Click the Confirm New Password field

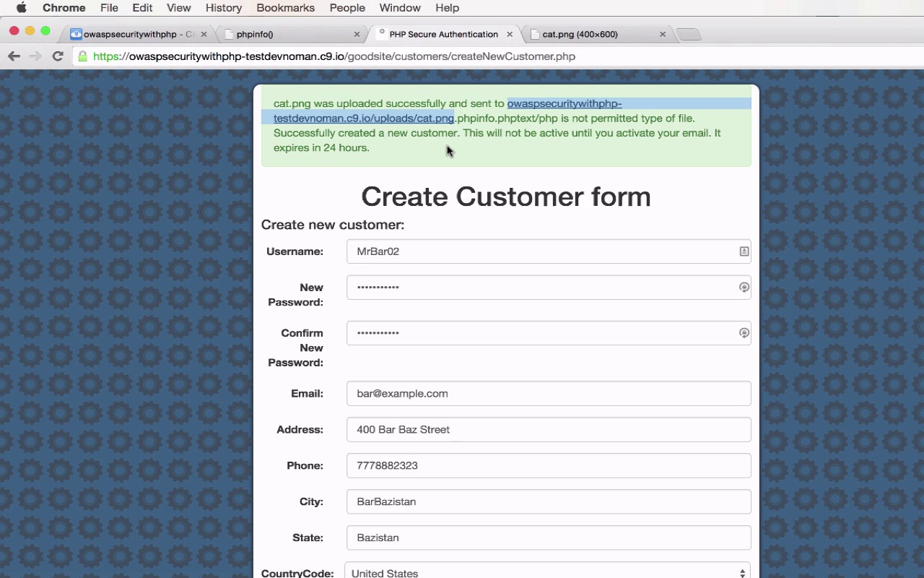549,333
